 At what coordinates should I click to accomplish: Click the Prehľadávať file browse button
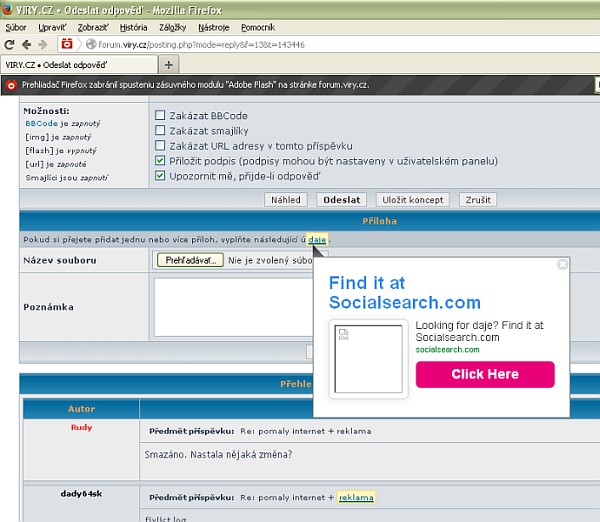click(188, 261)
